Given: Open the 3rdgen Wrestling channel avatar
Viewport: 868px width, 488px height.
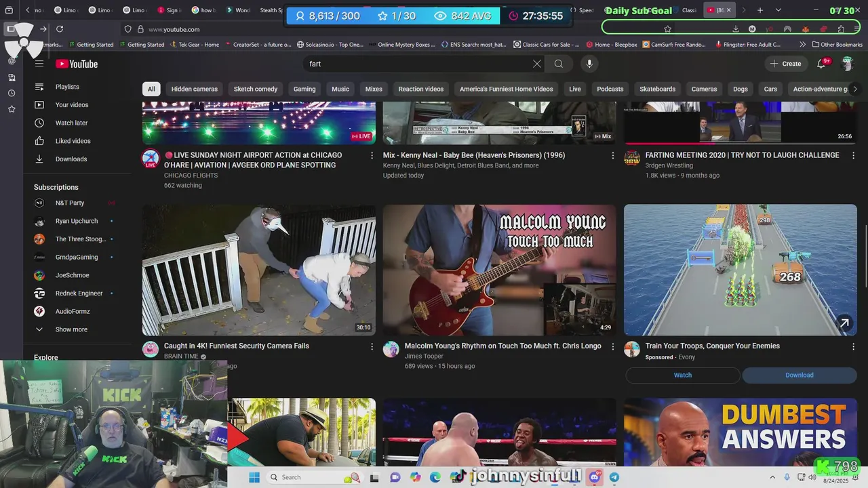Looking at the screenshot, I should (632, 158).
